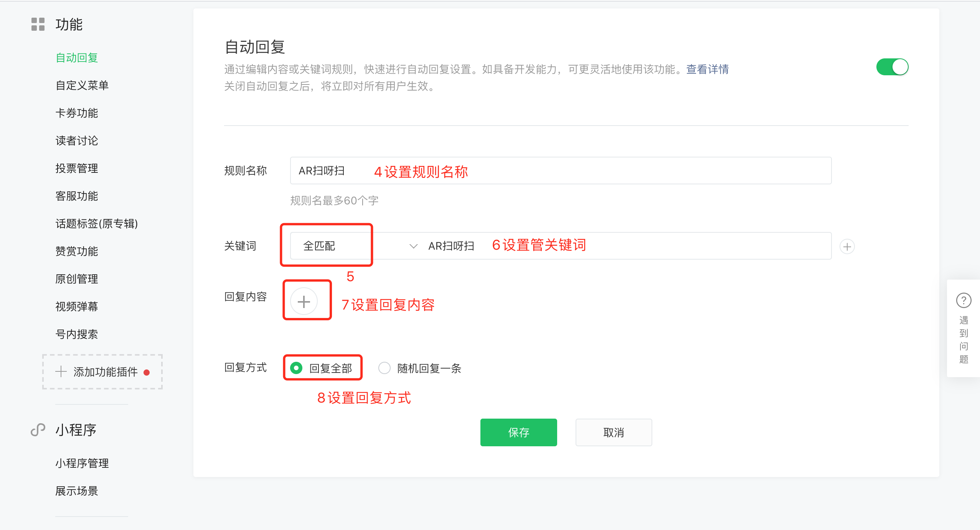The width and height of the screenshot is (980, 530).
Task: Click the question mark help icon
Action: click(x=964, y=300)
